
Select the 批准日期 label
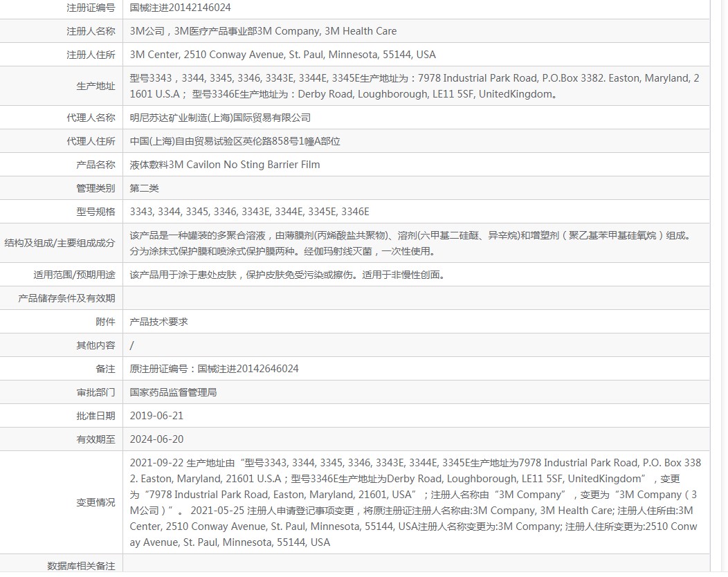click(x=95, y=416)
